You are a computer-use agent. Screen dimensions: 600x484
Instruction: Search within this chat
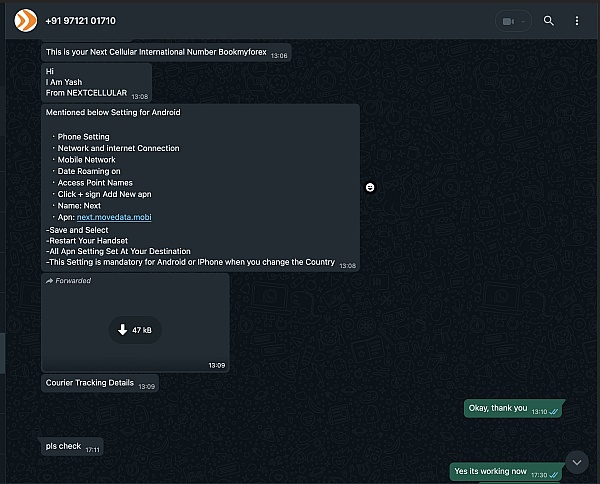(549, 21)
